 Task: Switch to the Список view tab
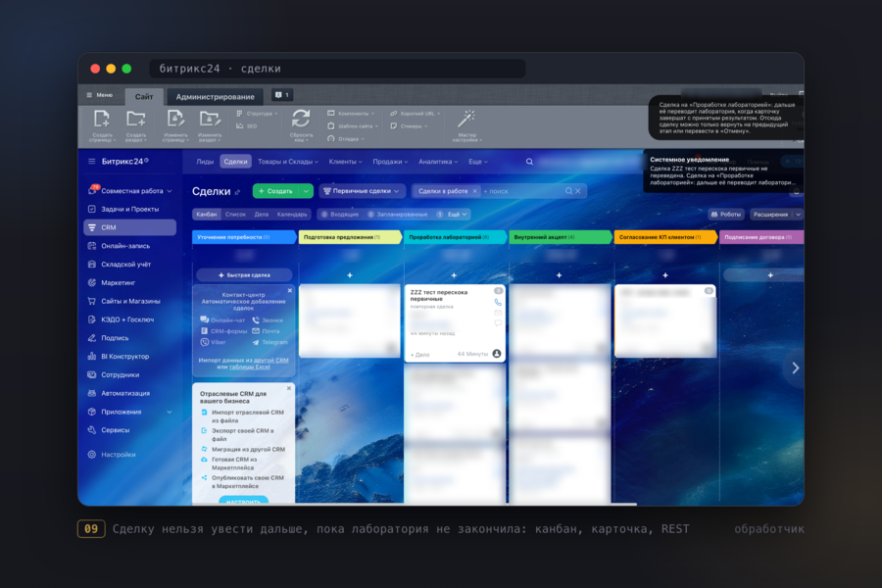click(x=235, y=215)
